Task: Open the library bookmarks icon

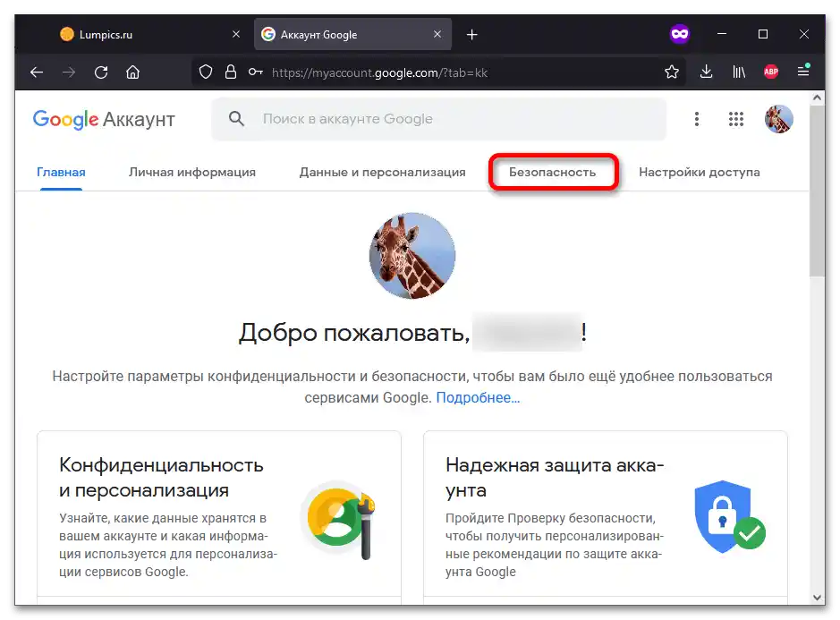Action: click(x=739, y=72)
